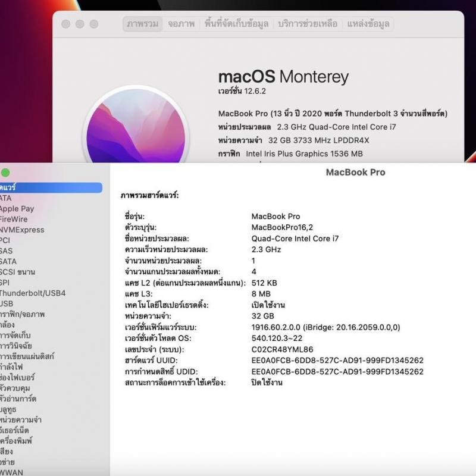Click the ฮาร์ดแวร์ UUID row value

(x=337, y=361)
